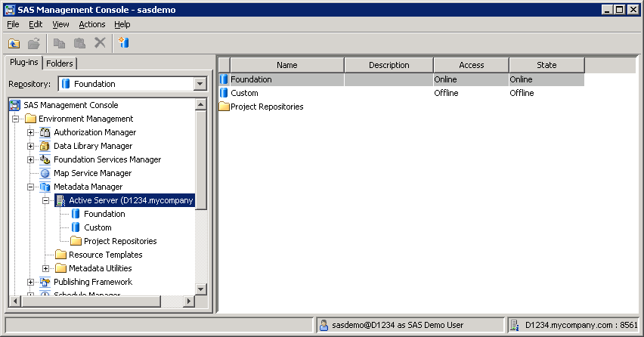
Task: Sort by the Name column header
Action: click(x=286, y=65)
